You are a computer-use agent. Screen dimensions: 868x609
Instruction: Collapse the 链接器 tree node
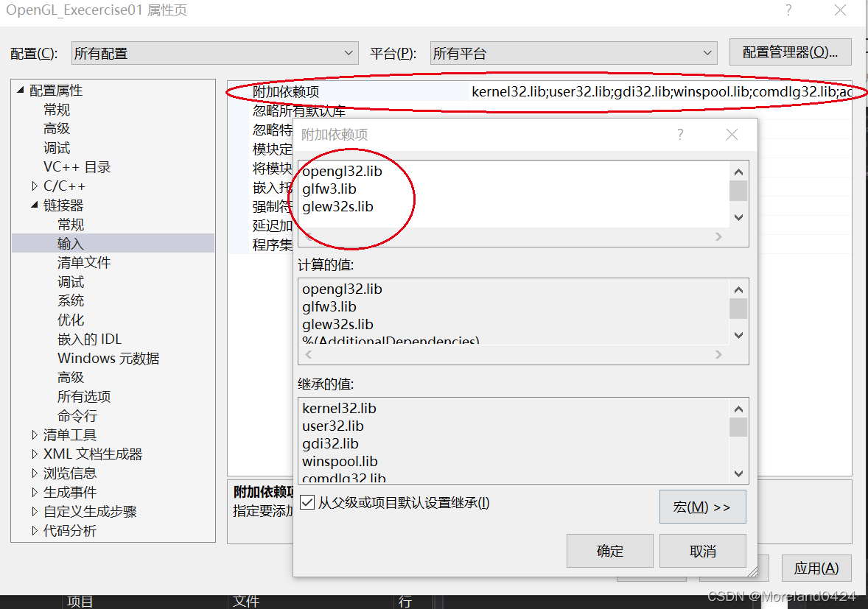pyautogui.click(x=35, y=205)
